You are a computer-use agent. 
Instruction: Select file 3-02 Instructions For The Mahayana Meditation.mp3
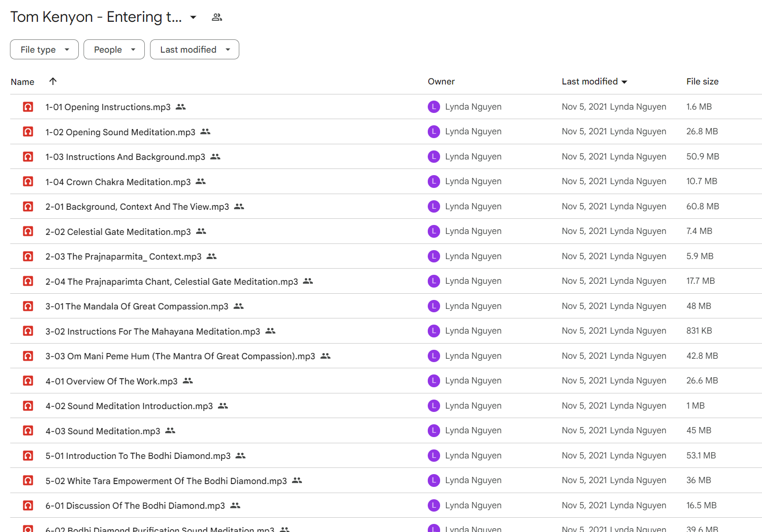pos(386,331)
